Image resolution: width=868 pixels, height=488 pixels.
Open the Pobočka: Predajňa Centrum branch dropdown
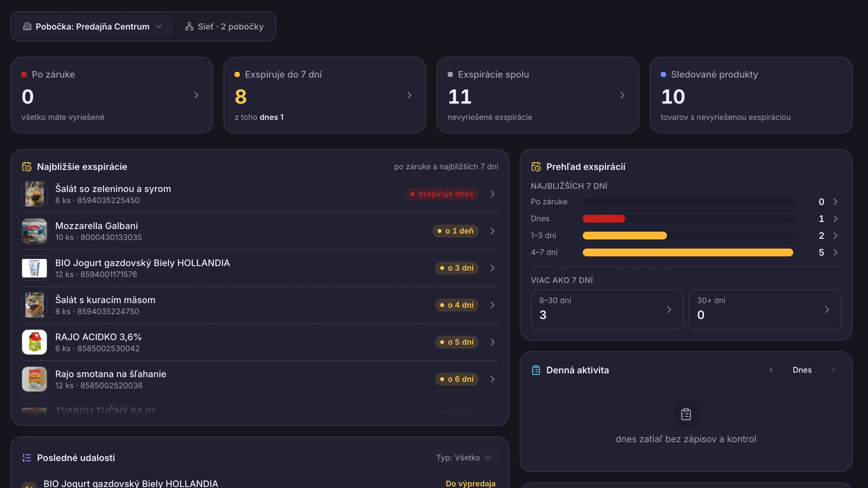click(x=93, y=26)
